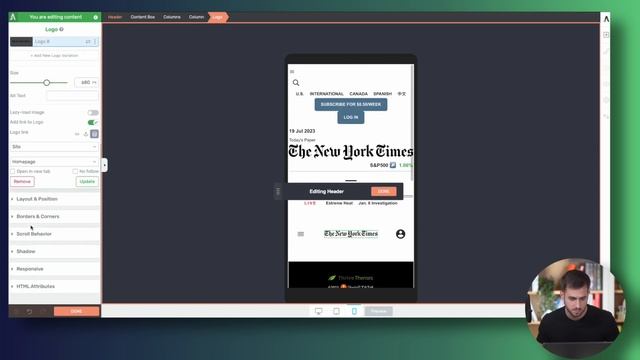The height and width of the screenshot is (360, 640).
Task: Click the "Extreme Heat" text in preview
Action: pos(339,203)
